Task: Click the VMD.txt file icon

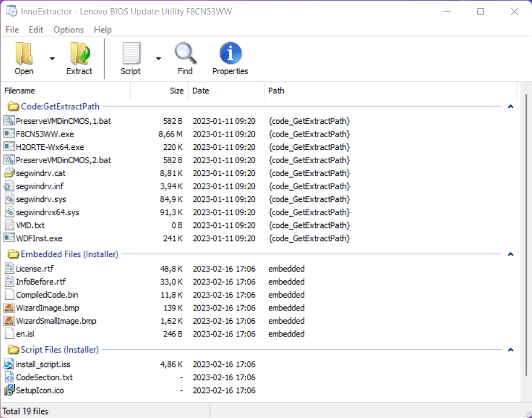Action: (9, 225)
